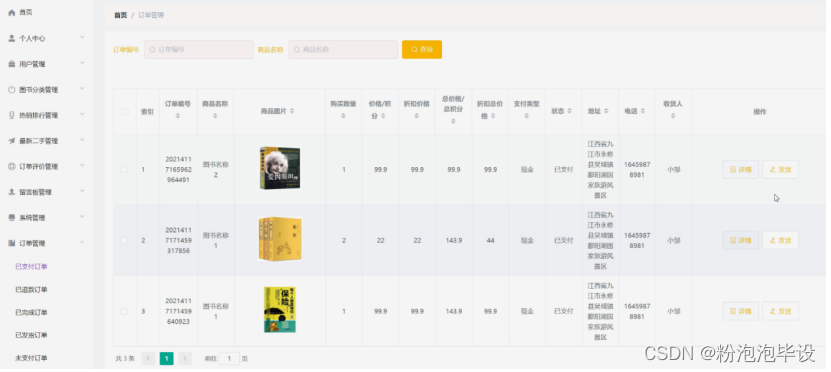This screenshot has width=831, height=372.
Task: Open the 已完成订单 submenu item
Action: tap(31, 313)
